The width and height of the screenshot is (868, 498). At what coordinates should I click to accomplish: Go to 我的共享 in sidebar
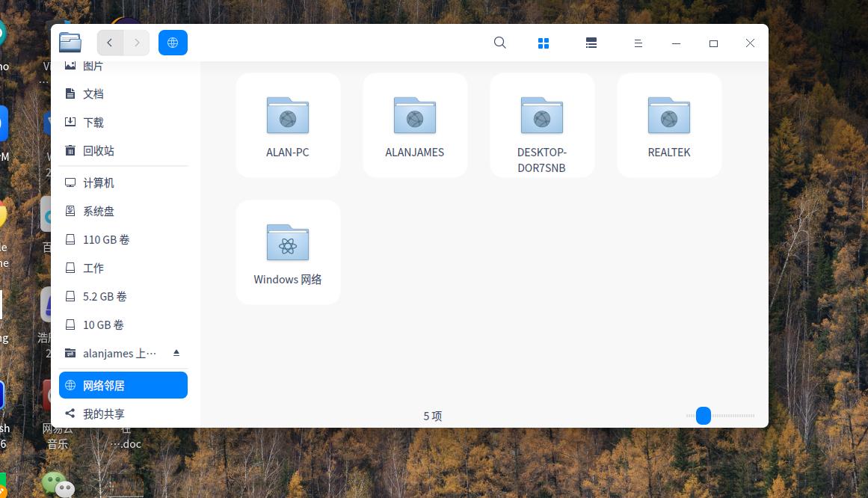(104, 414)
